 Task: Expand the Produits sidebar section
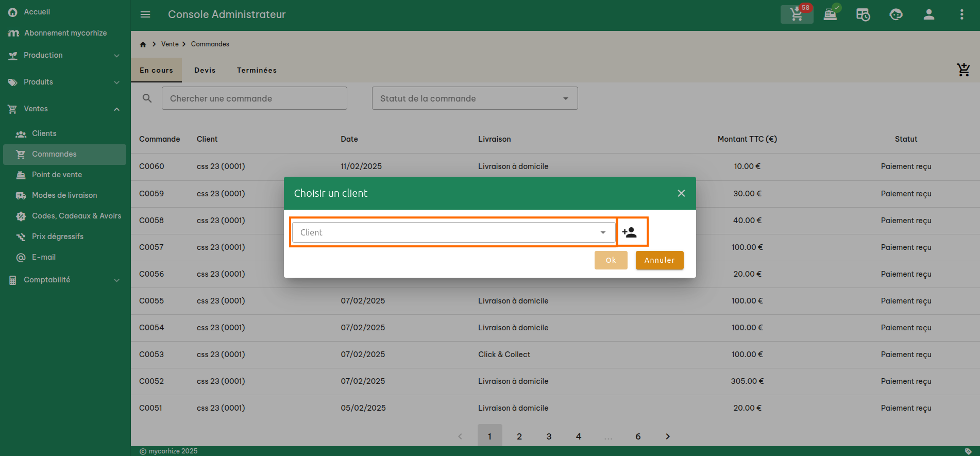[65, 82]
